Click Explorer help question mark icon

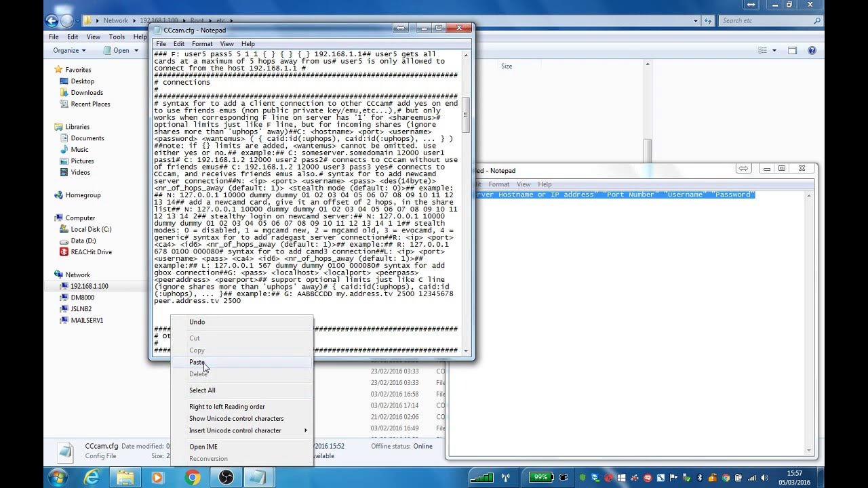pos(812,50)
